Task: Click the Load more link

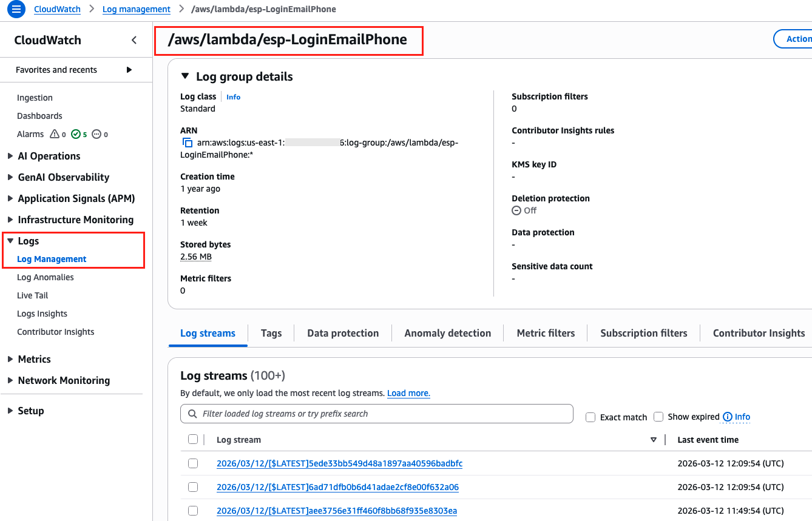Action: coord(408,393)
